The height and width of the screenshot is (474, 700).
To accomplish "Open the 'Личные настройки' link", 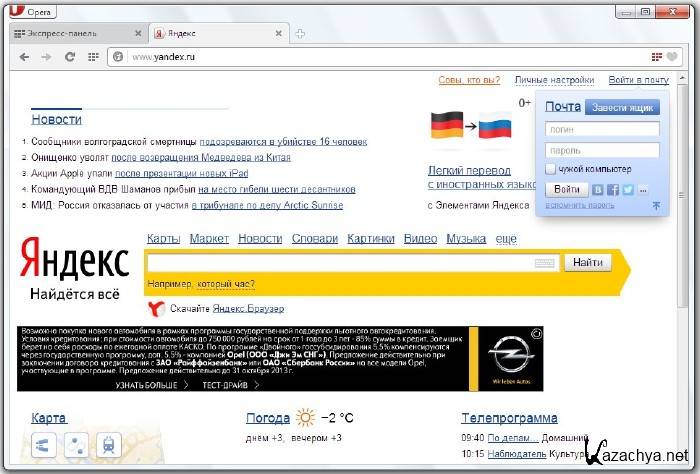I will tap(554, 80).
